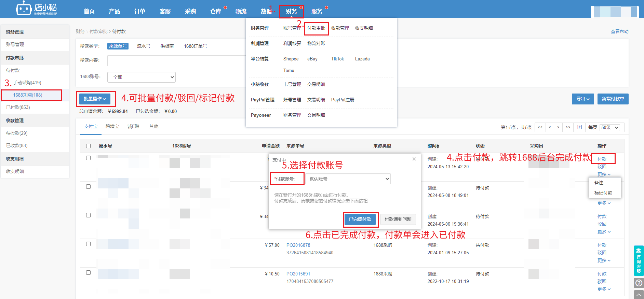Go to last page with >> button
644x299 pixels.
(568, 127)
